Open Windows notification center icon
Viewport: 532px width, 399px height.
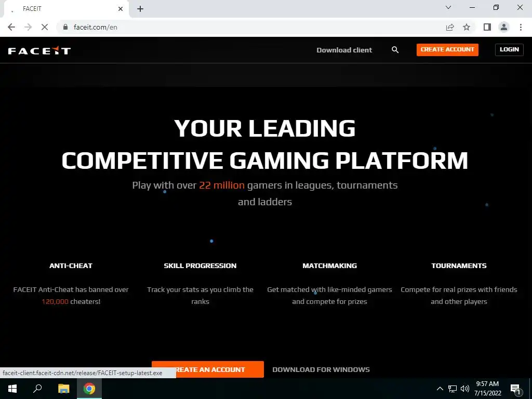[516, 389]
